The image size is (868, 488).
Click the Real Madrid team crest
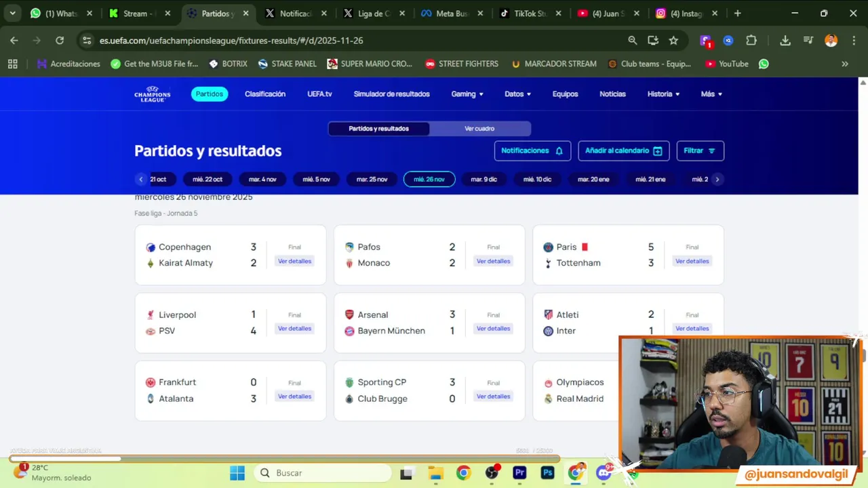[x=548, y=399]
